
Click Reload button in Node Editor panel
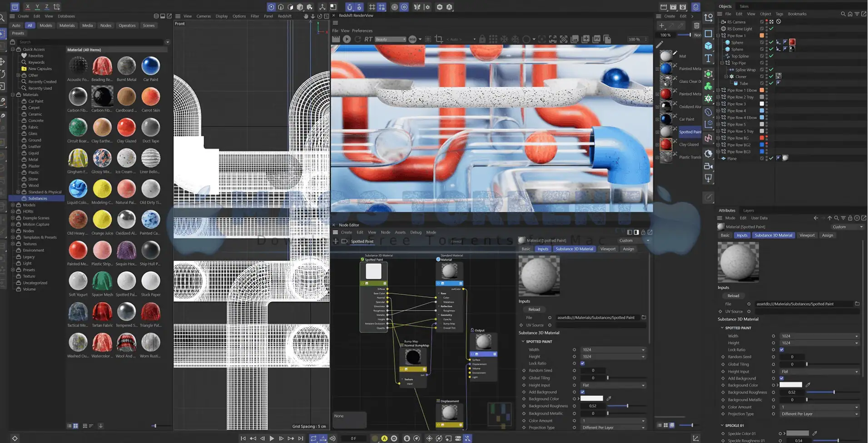click(534, 309)
